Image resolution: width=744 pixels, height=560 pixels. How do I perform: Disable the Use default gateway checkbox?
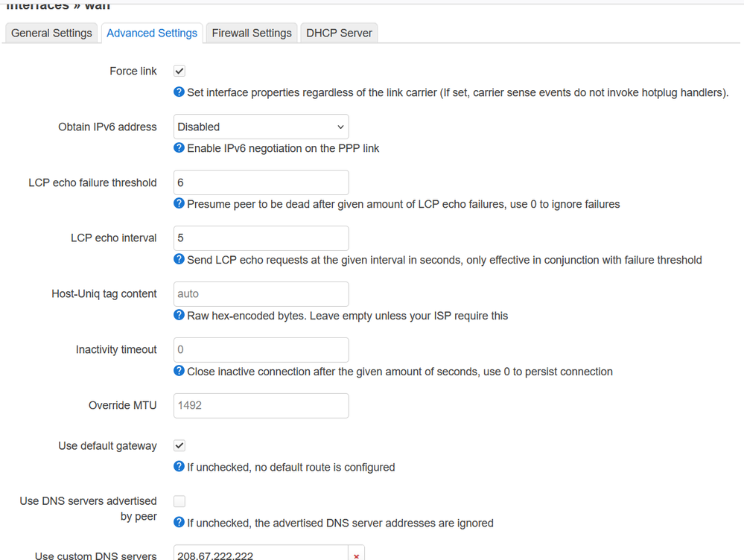coord(179,445)
